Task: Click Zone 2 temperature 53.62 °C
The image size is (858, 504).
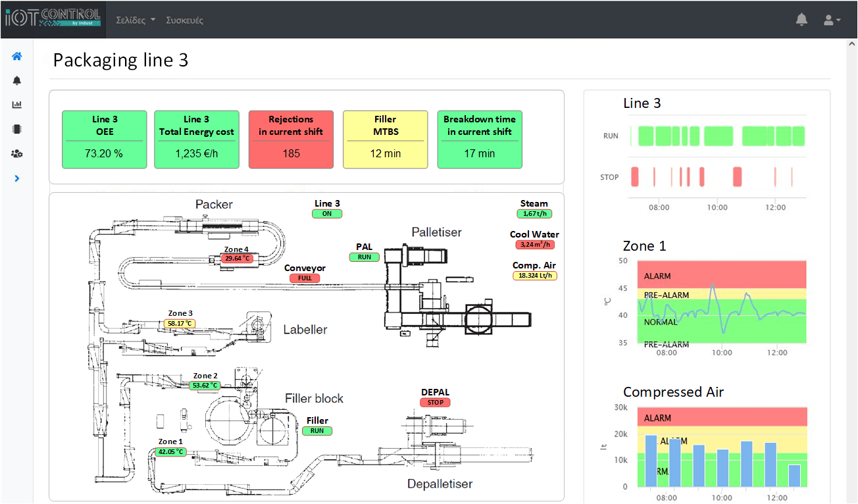Action: (205, 386)
